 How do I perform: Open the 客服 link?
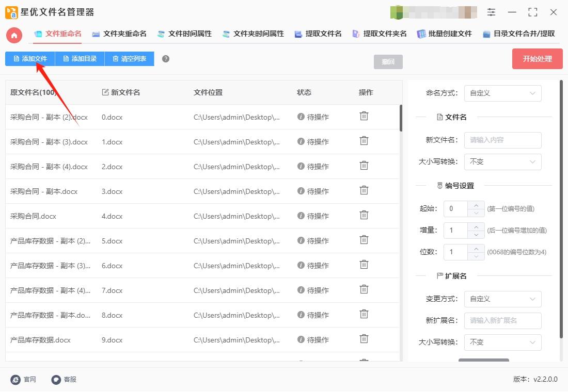coord(70,380)
